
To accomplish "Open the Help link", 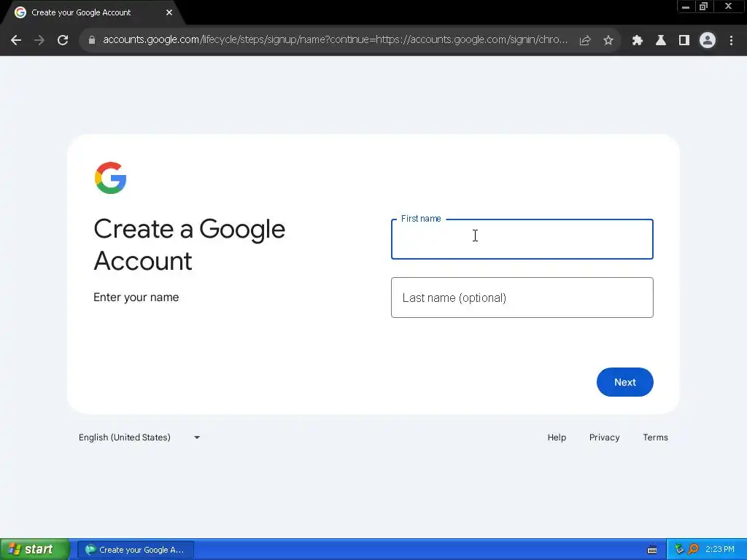I will [x=557, y=437].
